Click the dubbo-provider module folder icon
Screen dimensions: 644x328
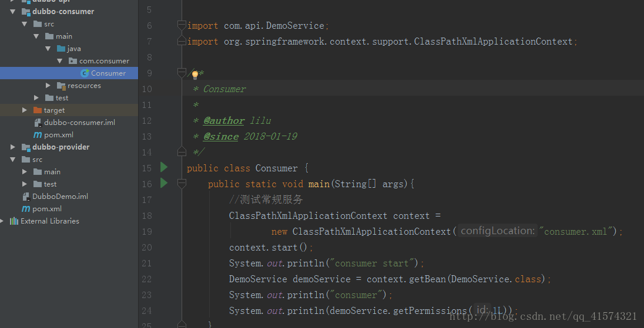(26, 147)
